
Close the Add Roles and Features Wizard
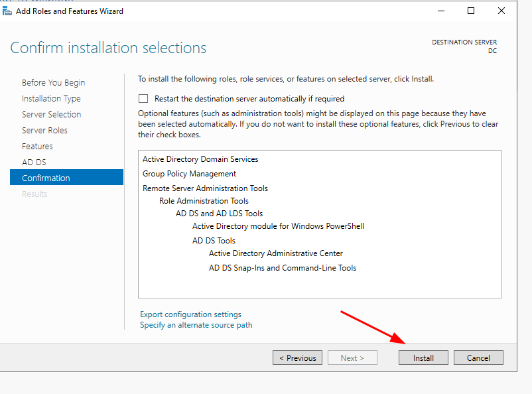click(x=501, y=11)
